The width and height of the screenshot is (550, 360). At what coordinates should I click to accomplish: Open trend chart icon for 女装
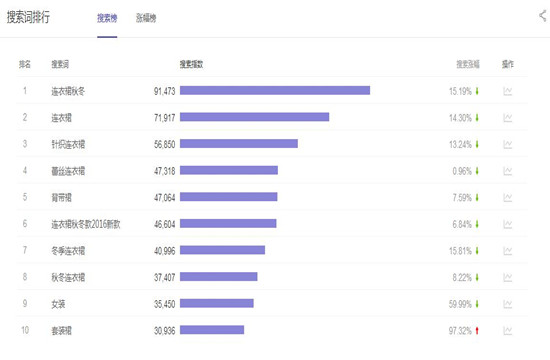(508, 304)
